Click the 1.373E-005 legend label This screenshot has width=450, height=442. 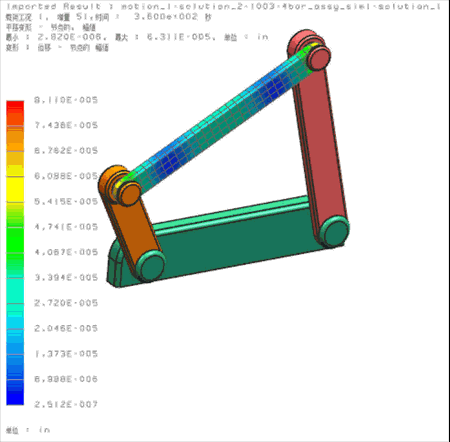pos(66,354)
